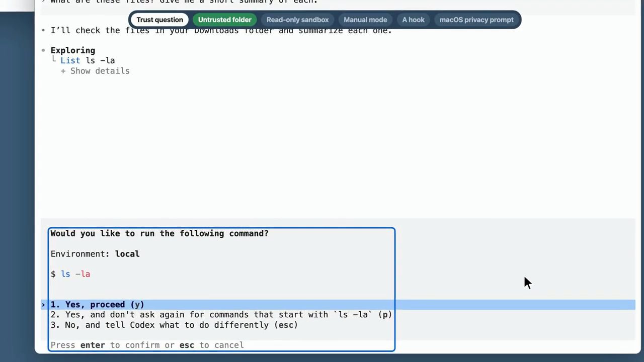The image size is (644, 362).
Task: Open the Read-only sandbox tab
Action: (x=297, y=20)
